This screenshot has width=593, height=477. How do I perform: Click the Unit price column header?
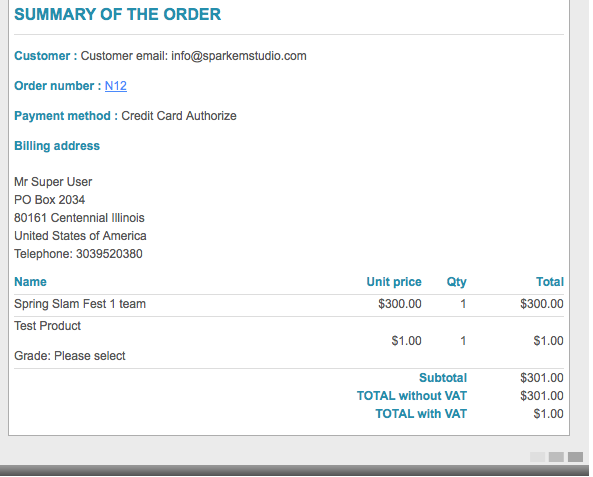pyautogui.click(x=394, y=282)
